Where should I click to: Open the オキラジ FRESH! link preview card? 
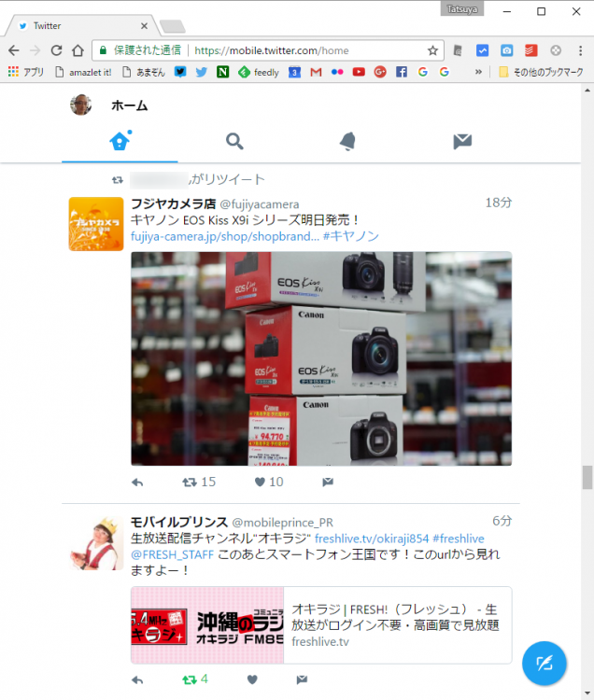pos(321,625)
